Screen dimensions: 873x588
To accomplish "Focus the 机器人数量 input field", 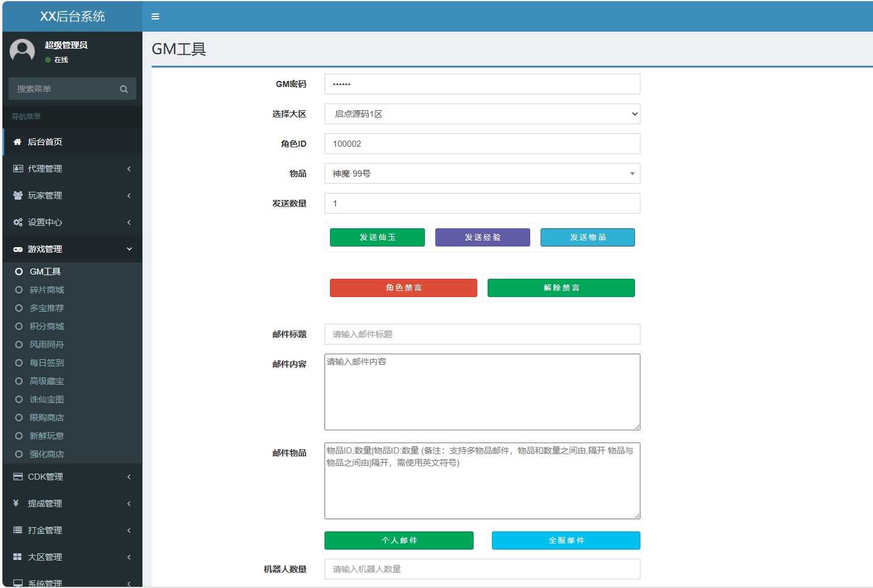I will 482,569.
